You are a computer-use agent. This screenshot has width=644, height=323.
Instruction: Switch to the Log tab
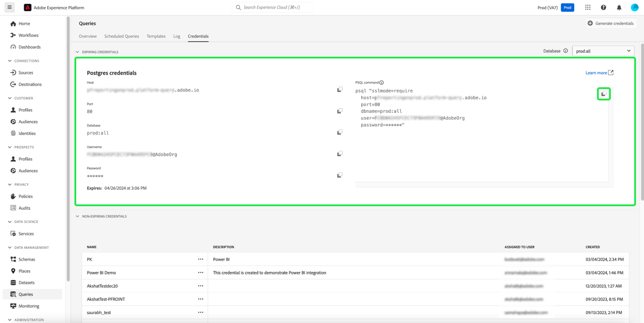point(177,36)
